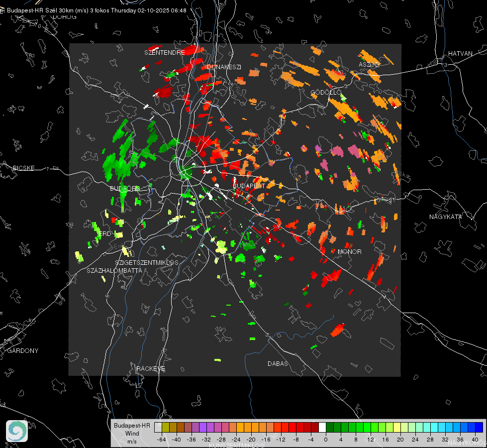Click the HATVAN city label
This screenshot has width=487, height=448.
[x=460, y=54]
